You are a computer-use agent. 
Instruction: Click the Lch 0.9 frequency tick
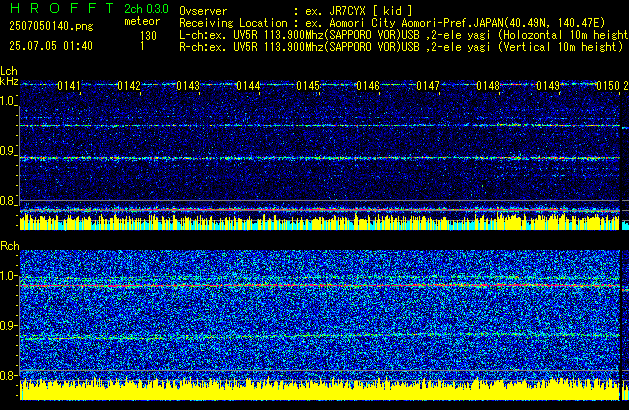tap(8, 151)
